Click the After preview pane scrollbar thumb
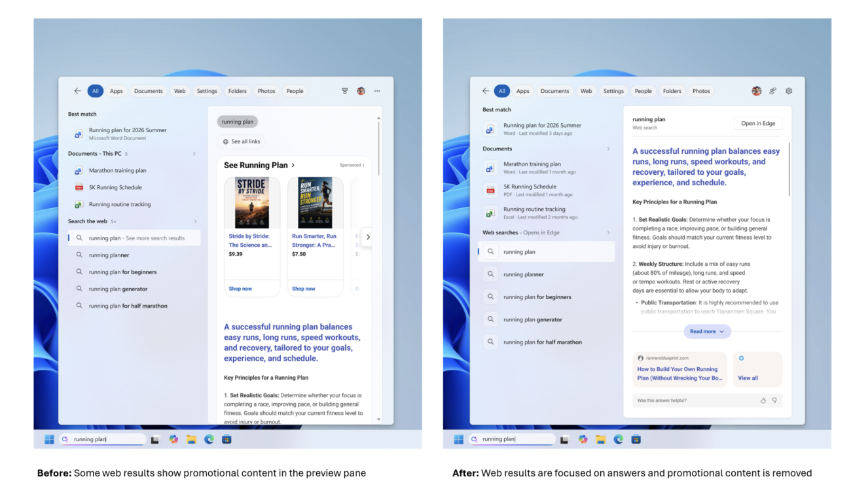Screen dimensions: 851x504 [789, 170]
